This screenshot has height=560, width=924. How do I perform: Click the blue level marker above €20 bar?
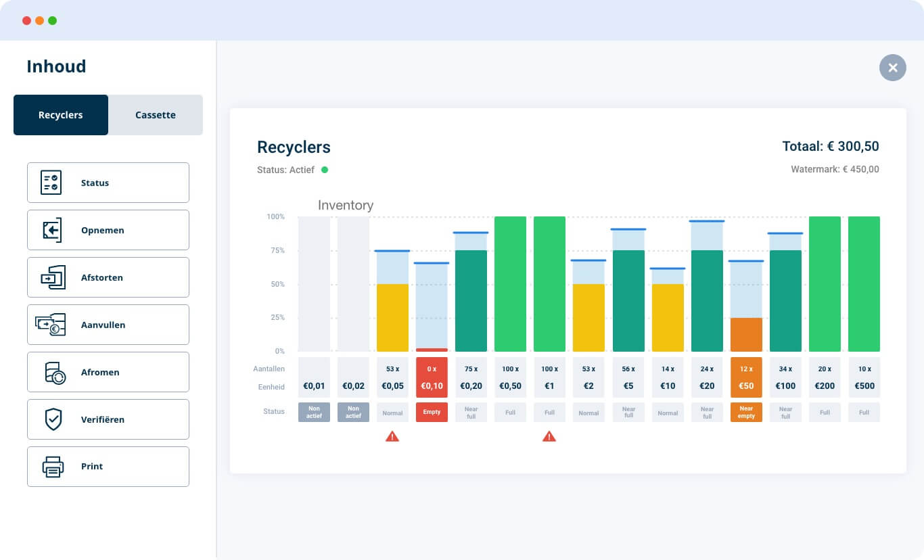pyautogui.click(x=707, y=221)
